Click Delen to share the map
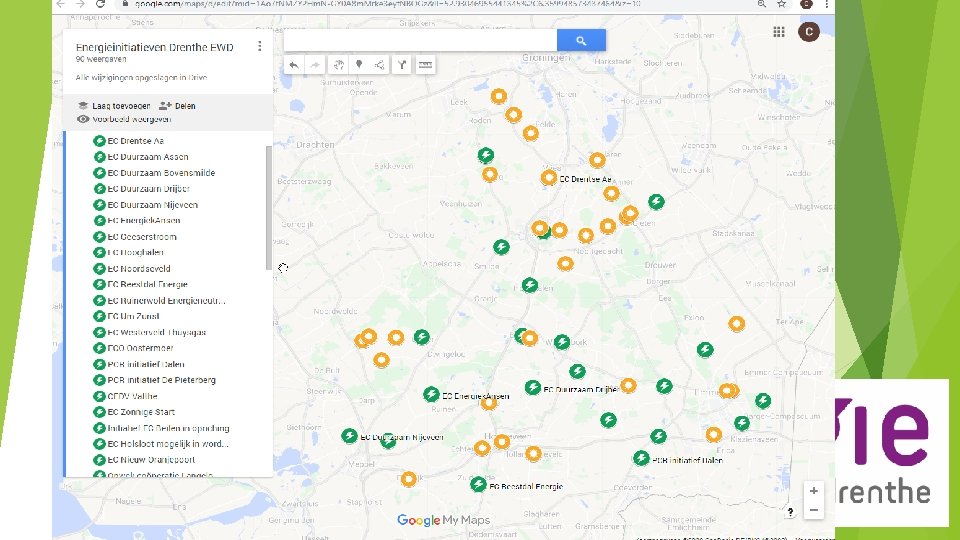This screenshot has height=540, width=960. pyautogui.click(x=178, y=106)
